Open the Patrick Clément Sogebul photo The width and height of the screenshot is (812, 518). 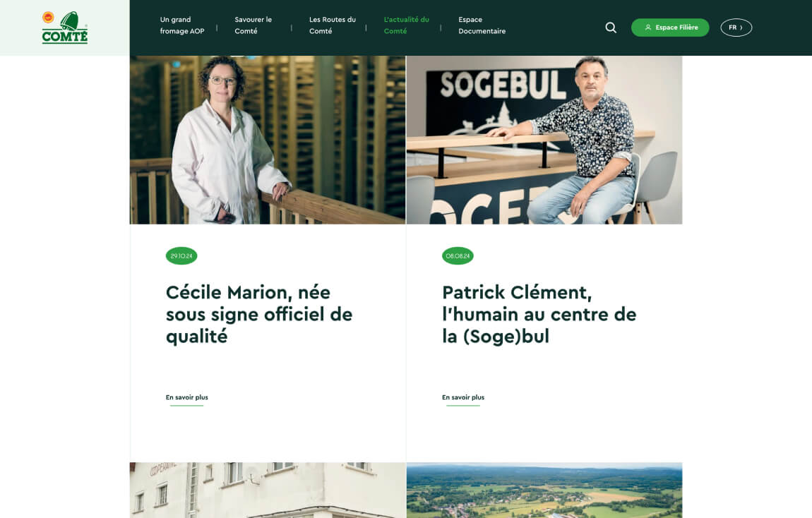tap(544, 140)
